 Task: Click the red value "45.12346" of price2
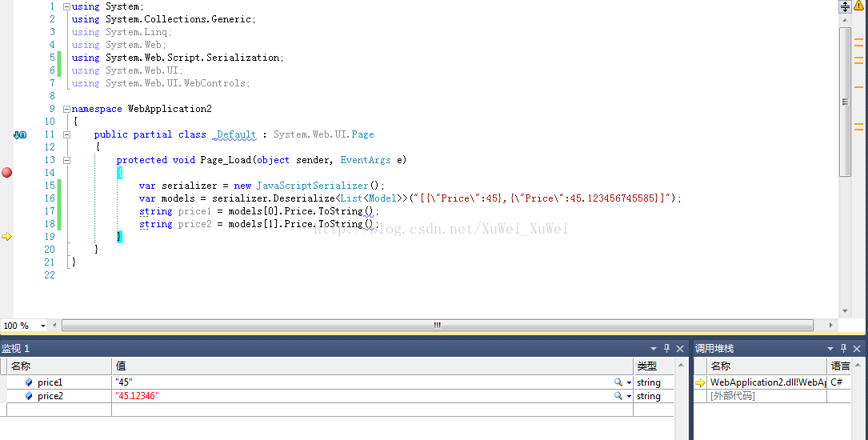(137, 396)
